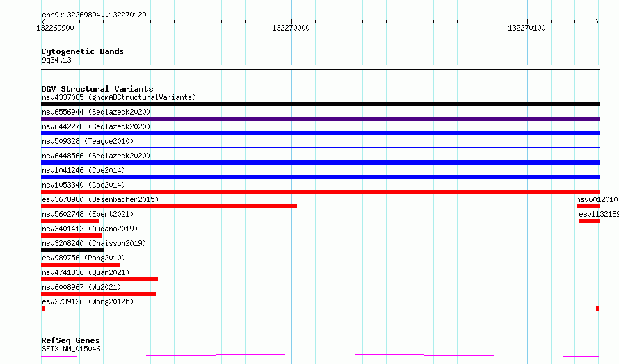Open variant nsv6448566 (Sedlazeck2020) label
The height and width of the screenshot is (364, 619).
[96, 156]
